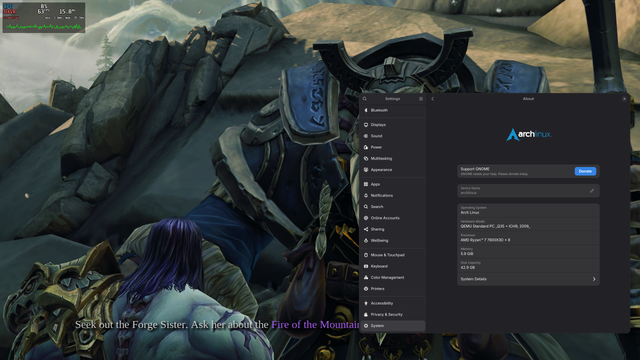Open the Settings search icon
This screenshot has height=360, width=640.
pos(364,99)
